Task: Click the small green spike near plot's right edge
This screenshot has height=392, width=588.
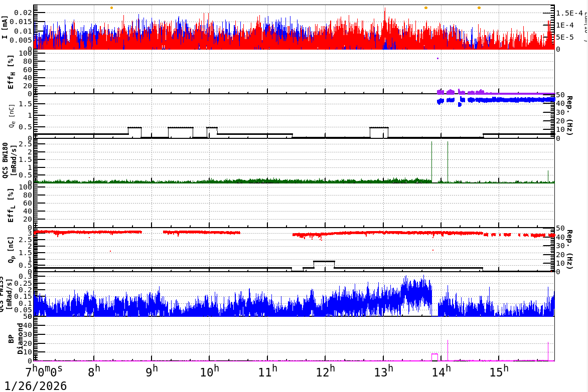Action: 548,176
